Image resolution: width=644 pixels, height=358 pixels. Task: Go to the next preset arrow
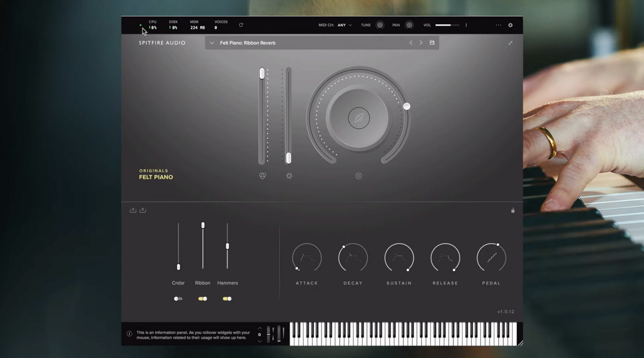pos(421,43)
